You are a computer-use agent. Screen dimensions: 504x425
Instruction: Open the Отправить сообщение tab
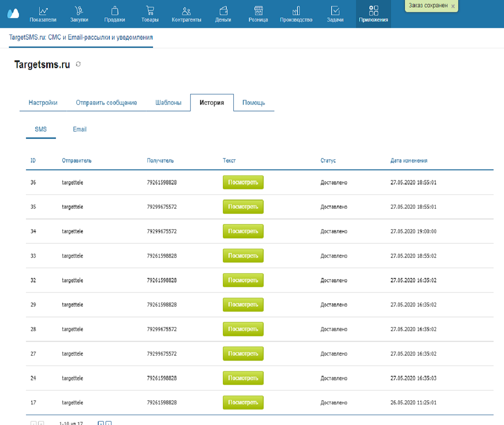coord(106,103)
